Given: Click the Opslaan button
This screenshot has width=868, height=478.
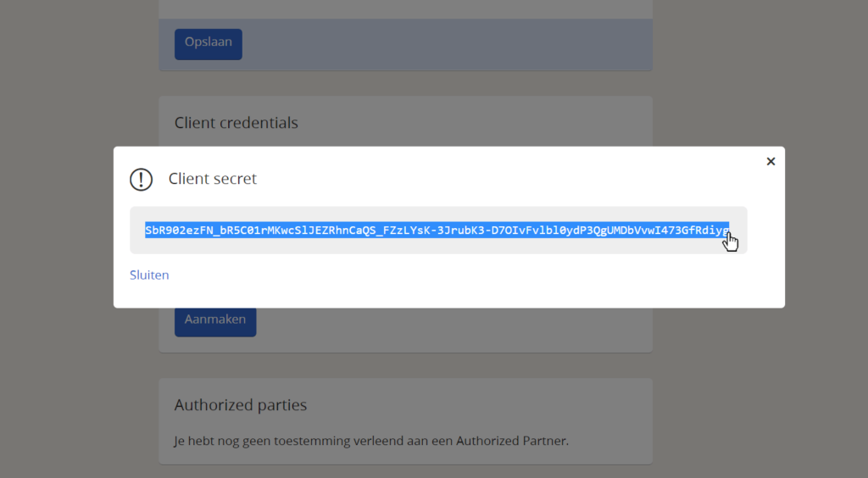Looking at the screenshot, I should click(x=209, y=44).
